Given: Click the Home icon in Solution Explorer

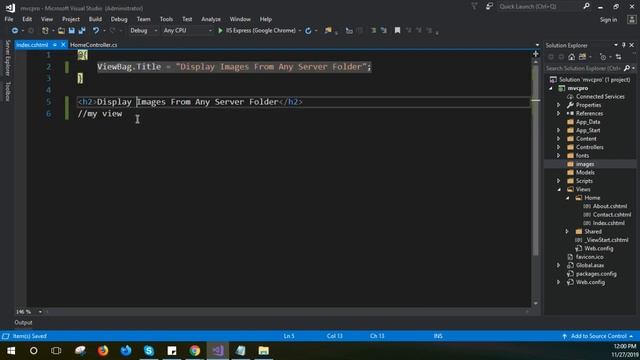Looking at the screenshot, I should 571,57.
